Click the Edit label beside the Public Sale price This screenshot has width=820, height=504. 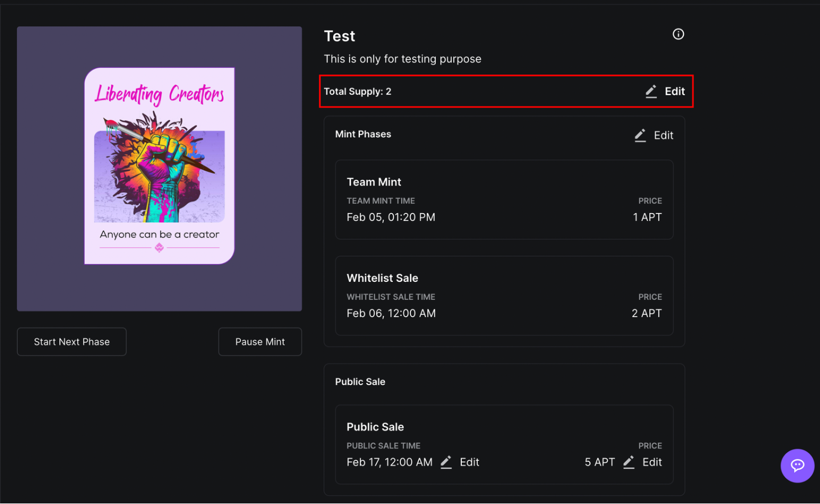[652, 462]
